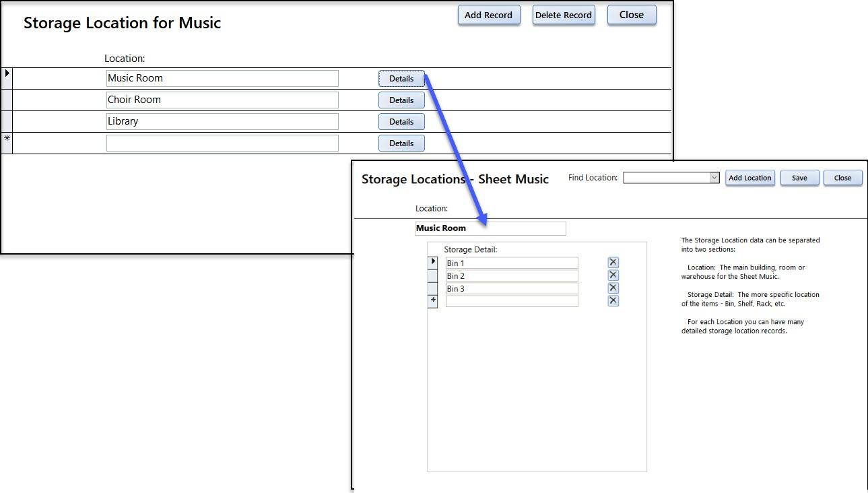Remove Bin 3 using its X icon
The height and width of the screenshot is (493, 868).
click(613, 288)
